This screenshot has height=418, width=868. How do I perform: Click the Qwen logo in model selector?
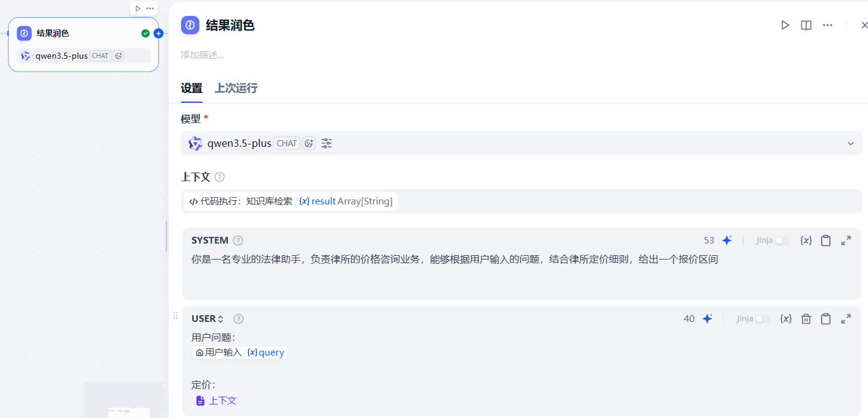pos(195,143)
